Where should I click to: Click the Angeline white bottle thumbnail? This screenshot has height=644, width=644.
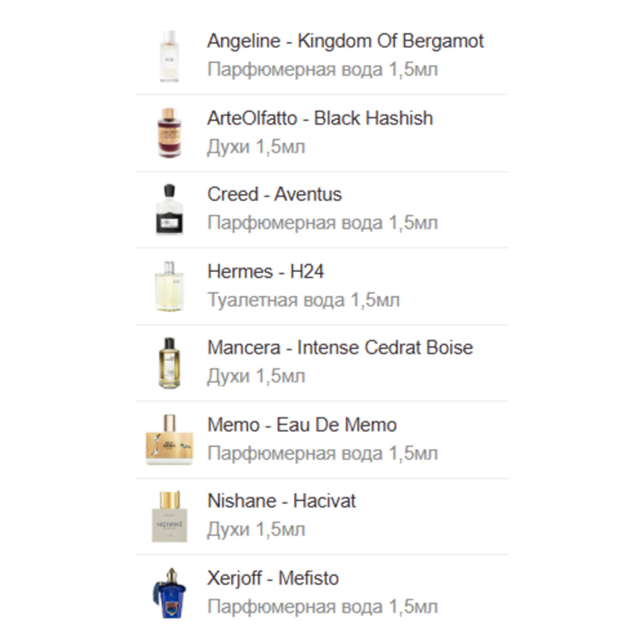169,56
